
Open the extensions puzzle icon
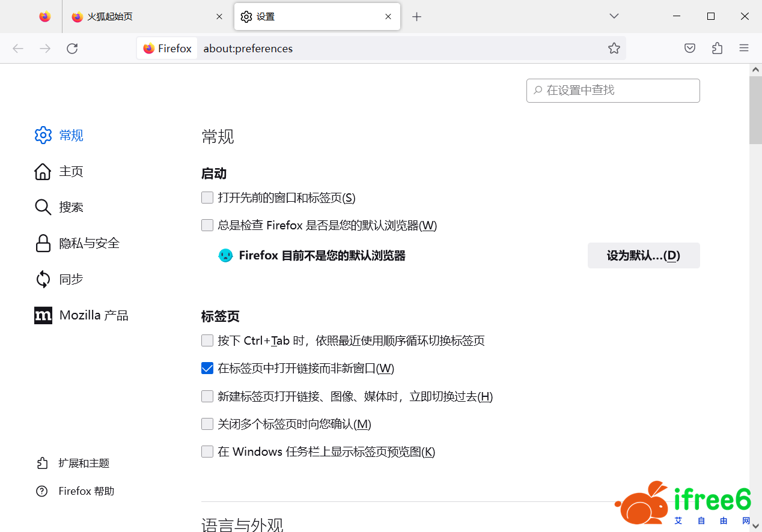(717, 49)
